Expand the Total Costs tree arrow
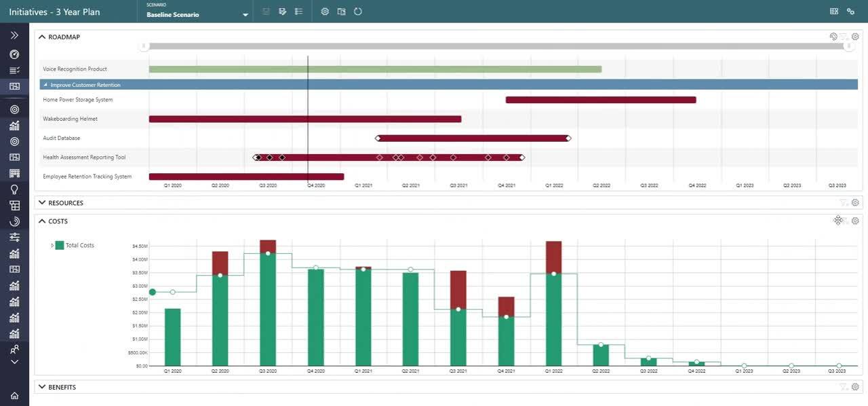The width and height of the screenshot is (868, 406). click(x=52, y=245)
